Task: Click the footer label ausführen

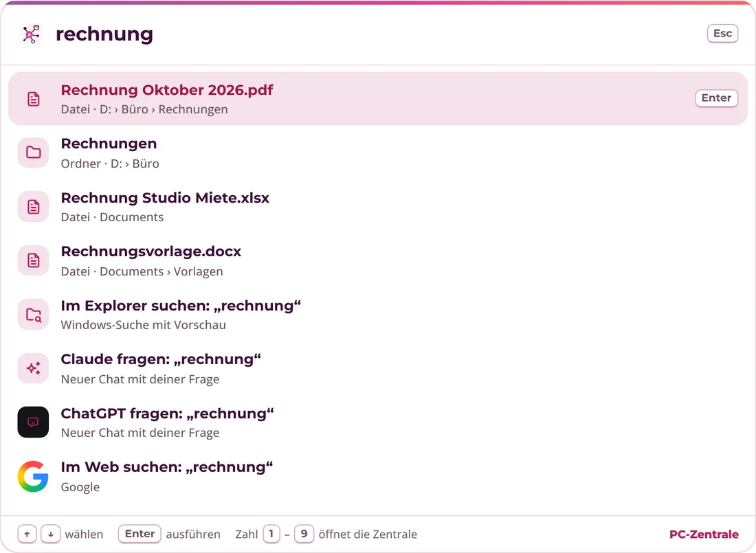Action: [x=193, y=534]
